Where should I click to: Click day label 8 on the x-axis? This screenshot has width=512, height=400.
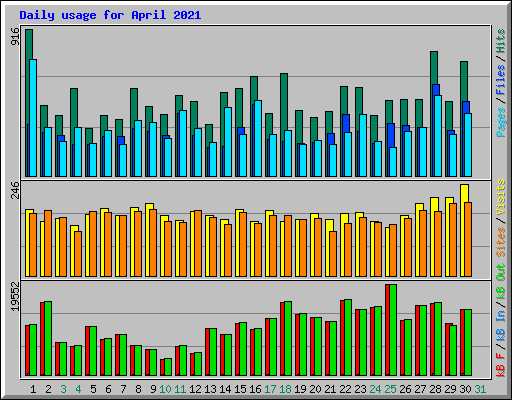pyautogui.click(x=138, y=389)
